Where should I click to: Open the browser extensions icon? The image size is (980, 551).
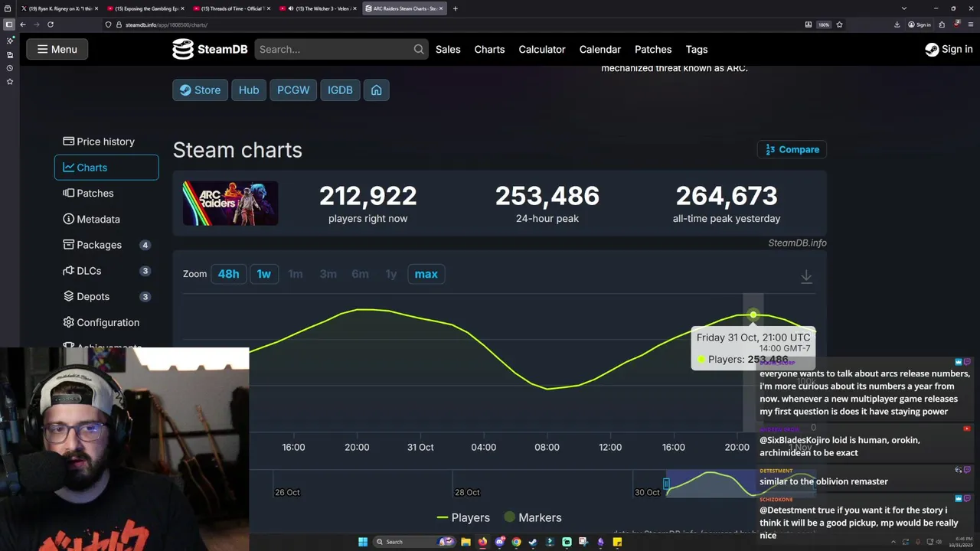click(x=942, y=24)
